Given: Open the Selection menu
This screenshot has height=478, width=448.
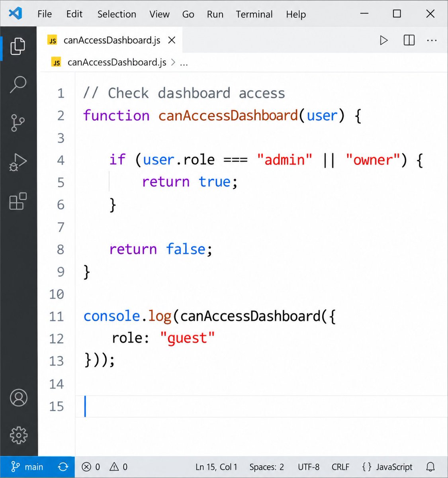Looking at the screenshot, I should coord(117,14).
